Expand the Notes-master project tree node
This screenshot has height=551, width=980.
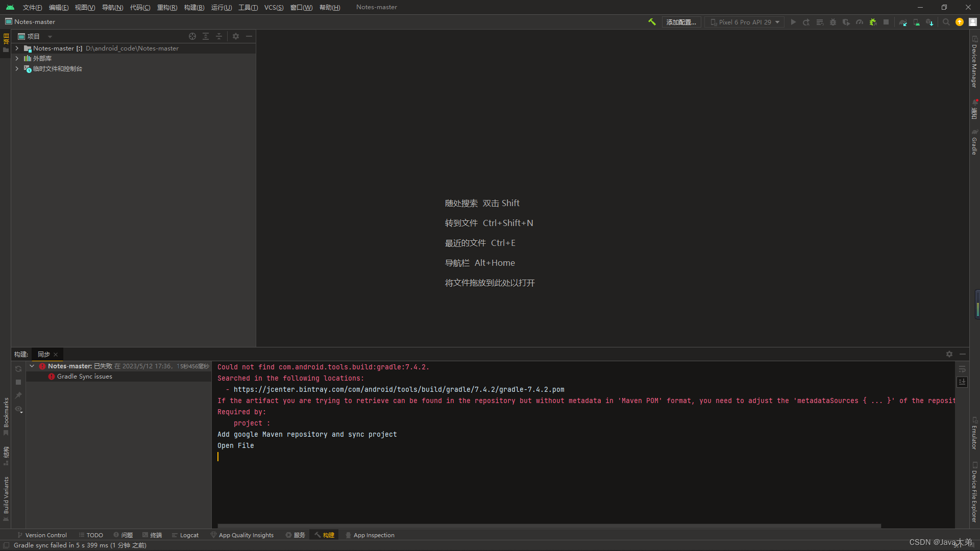[x=17, y=48]
